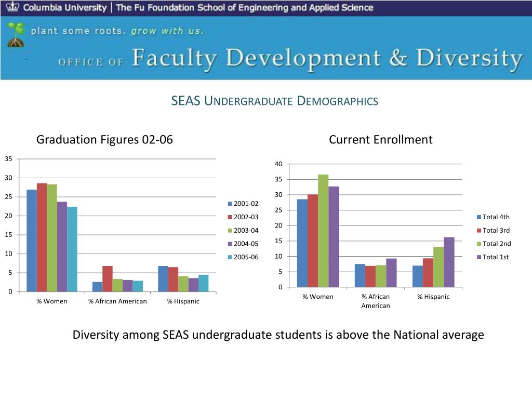532x399 pixels.
Task: Click the purple Total 1st bar for African American
Action: pos(391,273)
